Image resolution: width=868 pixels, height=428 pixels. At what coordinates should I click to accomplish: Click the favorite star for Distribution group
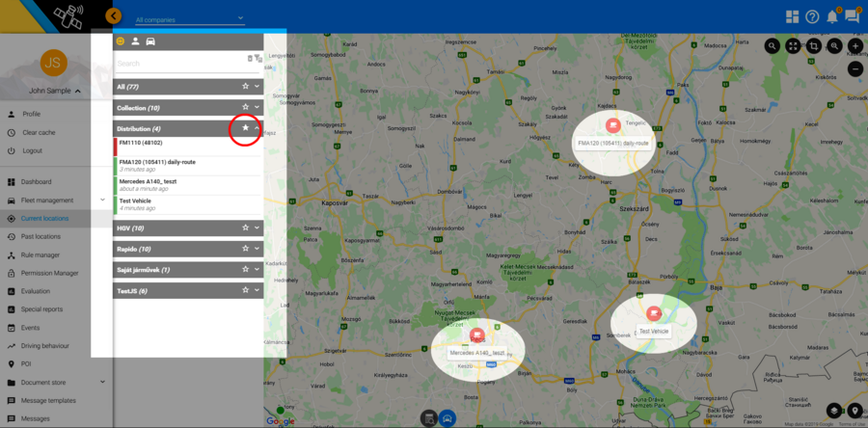pos(246,128)
